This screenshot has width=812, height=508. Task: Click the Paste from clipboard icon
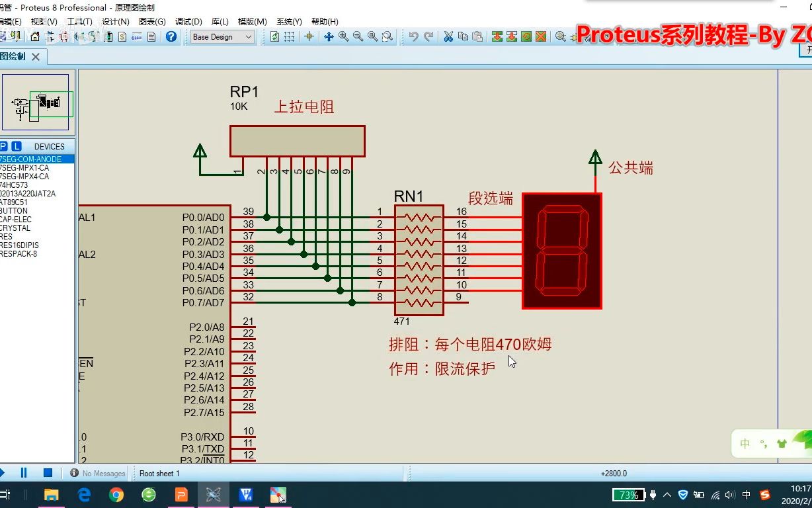(477, 37)
